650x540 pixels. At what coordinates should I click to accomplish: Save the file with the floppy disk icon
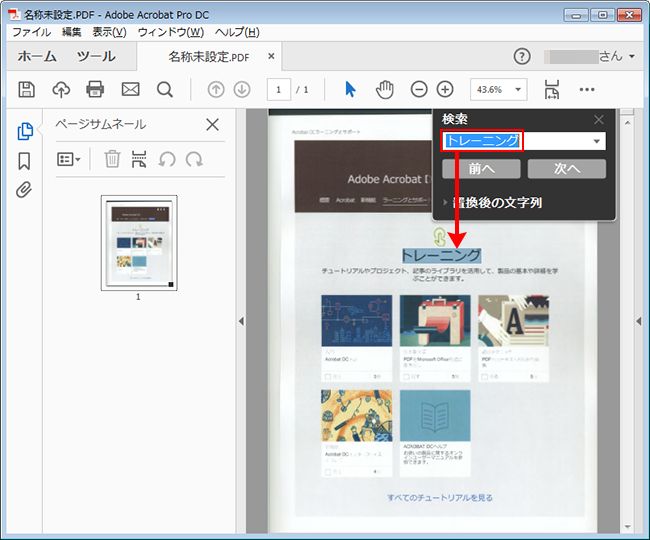[27, 89]
